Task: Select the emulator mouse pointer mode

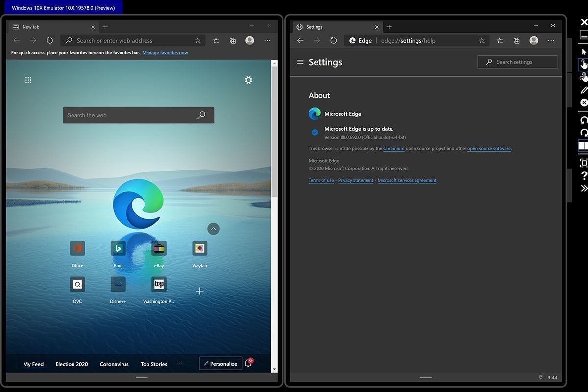Action: click(x=584, y=52)
